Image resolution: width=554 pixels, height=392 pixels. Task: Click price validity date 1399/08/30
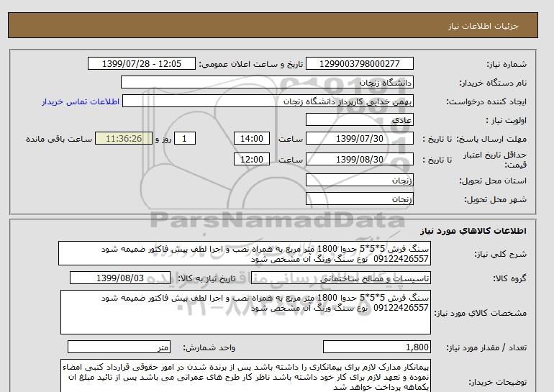359,159
